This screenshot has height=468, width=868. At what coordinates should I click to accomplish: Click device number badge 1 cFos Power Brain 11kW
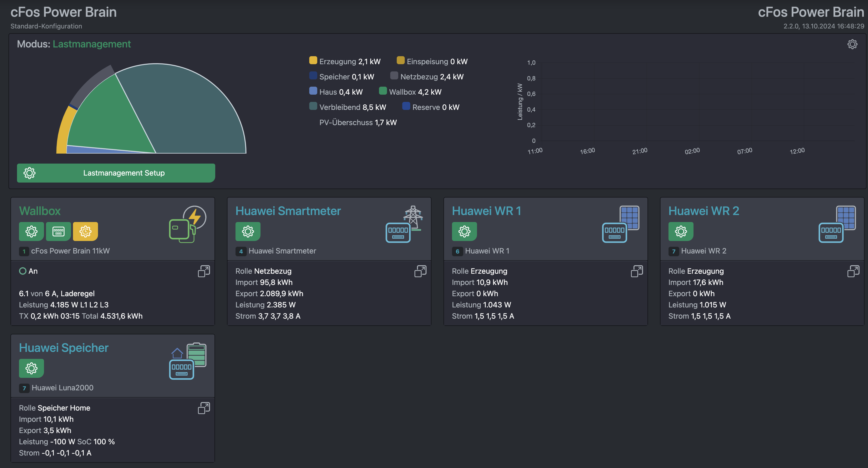24,251
